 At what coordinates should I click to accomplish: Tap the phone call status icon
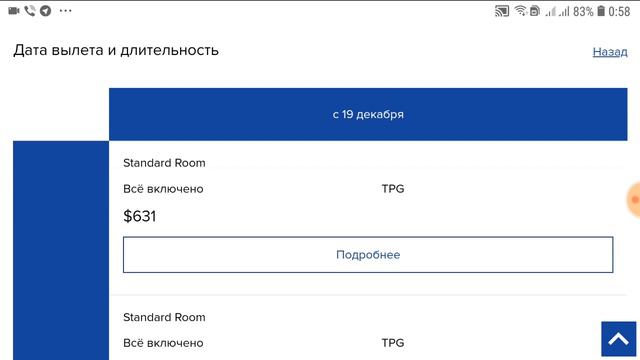click(29, 11)
